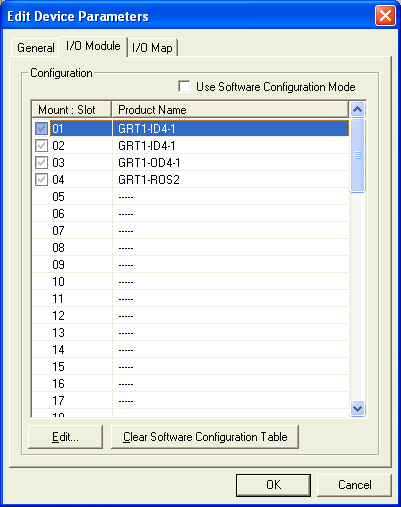Screen dimensions: 401x507
Task: Click the Edit... button
Action: 65,437
